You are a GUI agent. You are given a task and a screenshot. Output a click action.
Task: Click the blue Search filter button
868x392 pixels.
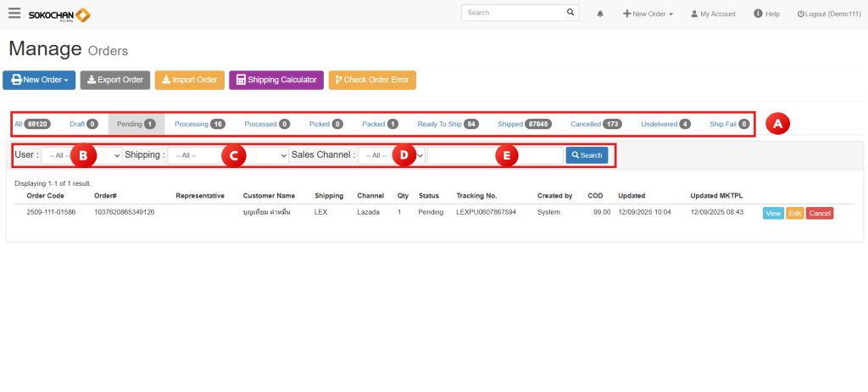pyautogui.click(x=587, y=156)
